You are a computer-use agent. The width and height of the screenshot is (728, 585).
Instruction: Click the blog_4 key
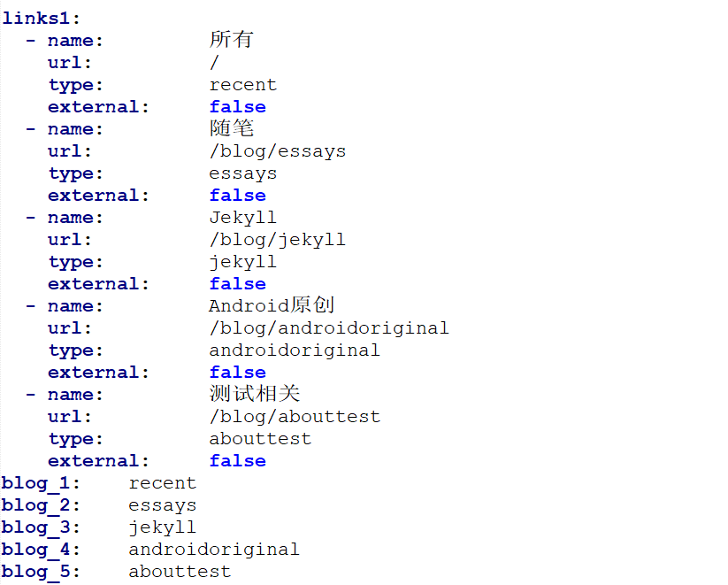[41, 550]
